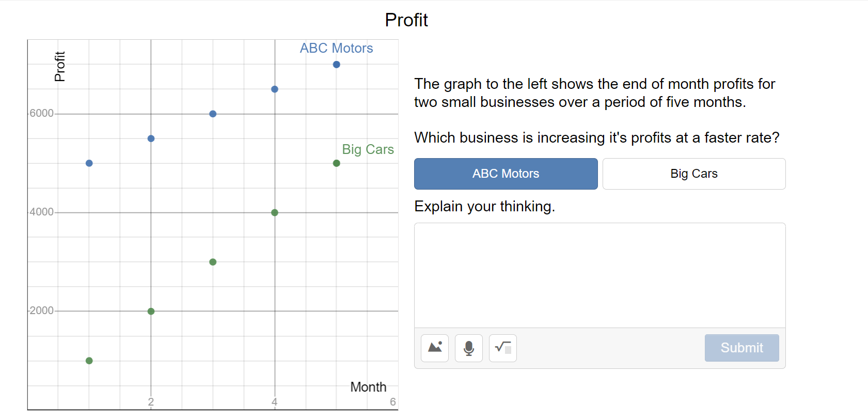Viewport: 868px width, 419px height.
Task: Focus the Explain your thinking text box
Action: 599,275
